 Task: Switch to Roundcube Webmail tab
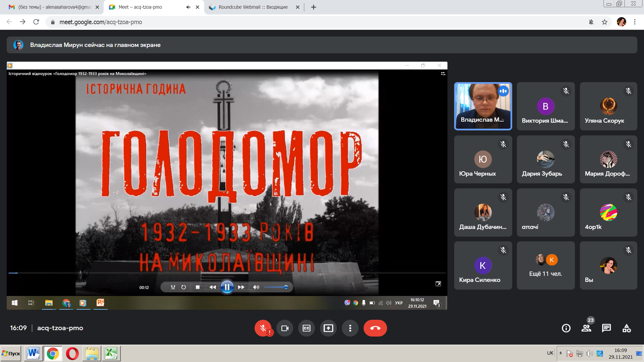253,7
